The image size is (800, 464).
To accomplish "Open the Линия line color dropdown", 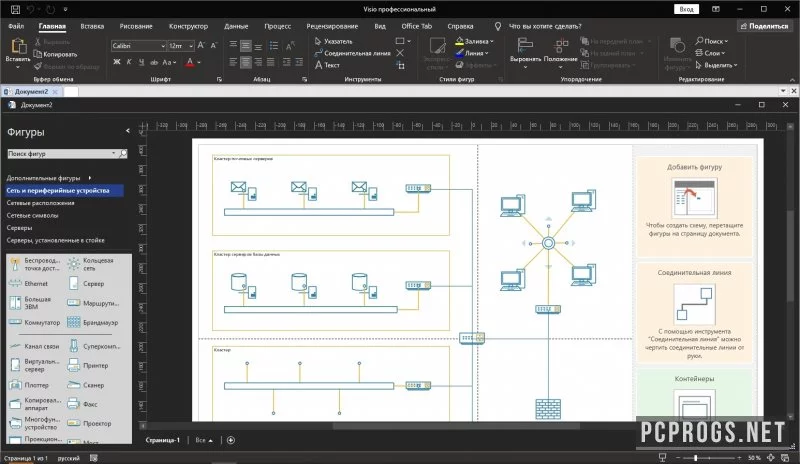I will pos(472,53).
